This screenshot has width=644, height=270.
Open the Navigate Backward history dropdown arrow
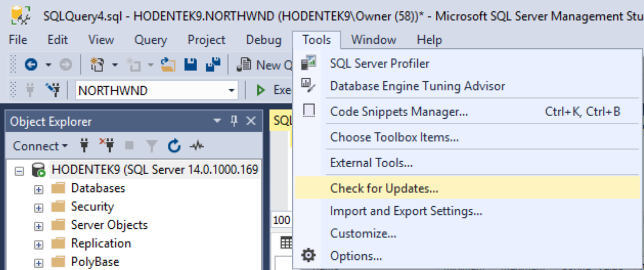coord(48,65)
